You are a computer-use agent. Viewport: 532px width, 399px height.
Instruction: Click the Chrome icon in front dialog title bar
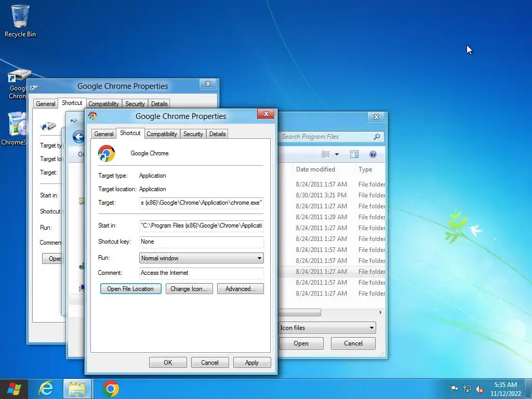[x=92, y=116]
